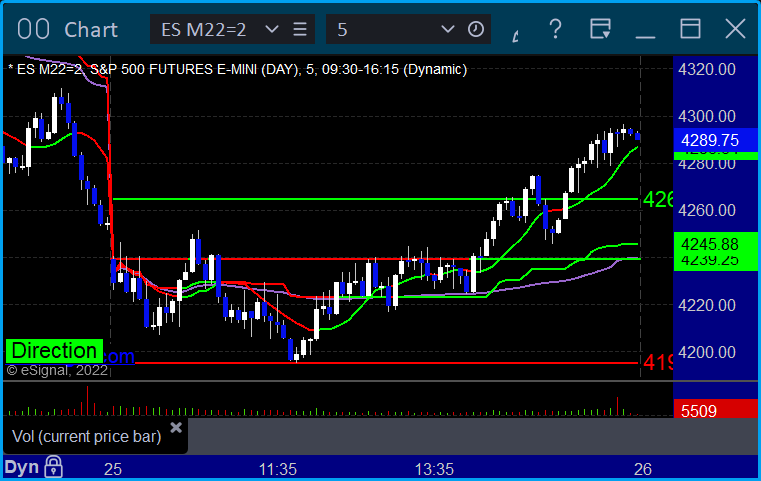The width and height of the screenshot is (761, 481).
Task: Open the window options menu icon
Action: click(600, 29)
